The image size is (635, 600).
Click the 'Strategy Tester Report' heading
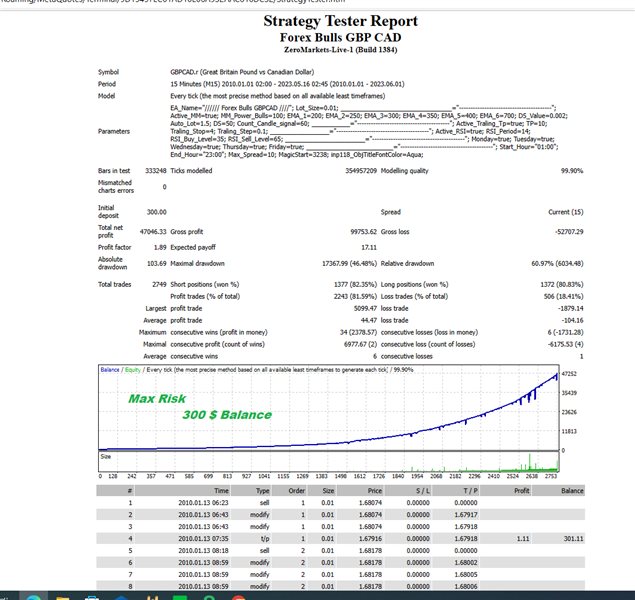(340, 21)
